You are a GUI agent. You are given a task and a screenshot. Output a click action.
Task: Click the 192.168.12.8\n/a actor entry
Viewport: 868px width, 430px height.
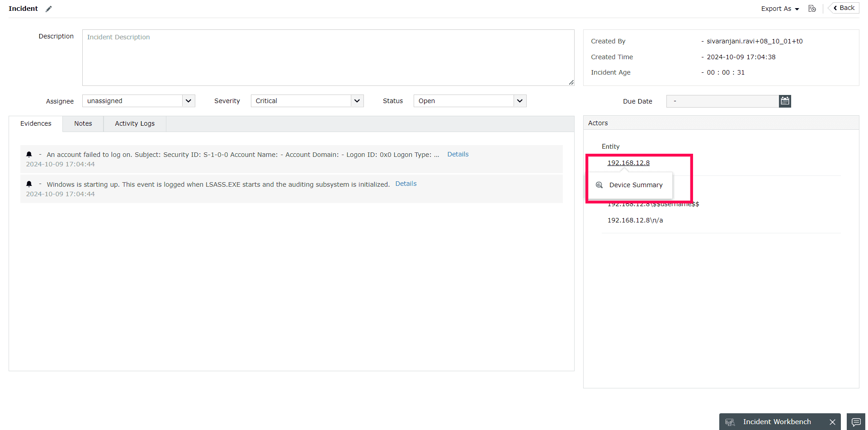coord(635,220)
